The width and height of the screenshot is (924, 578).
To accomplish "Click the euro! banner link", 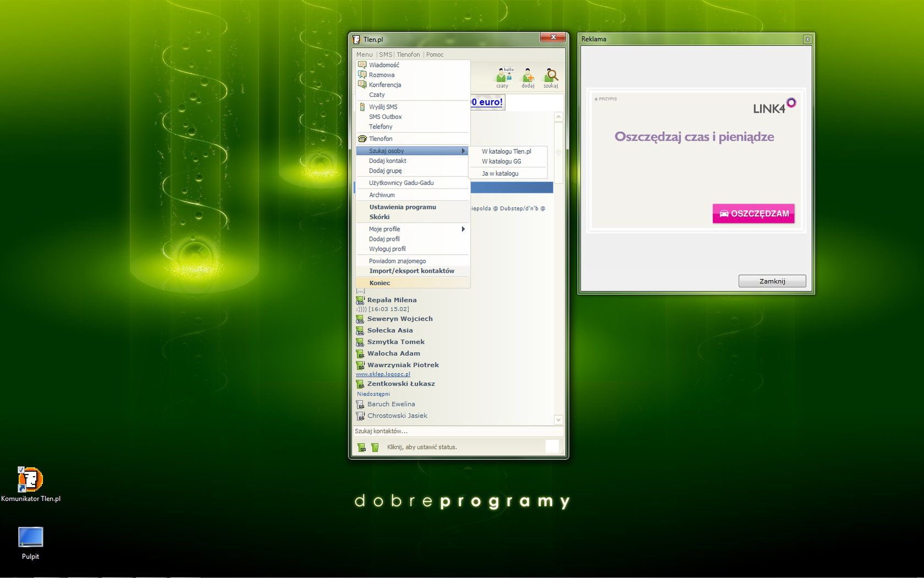I will click(487, 102).
